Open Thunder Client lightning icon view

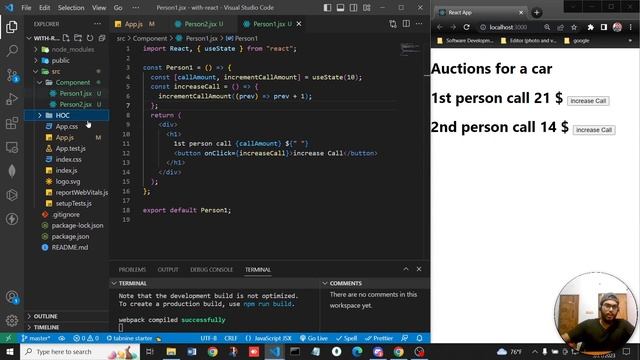coord(12,219)
